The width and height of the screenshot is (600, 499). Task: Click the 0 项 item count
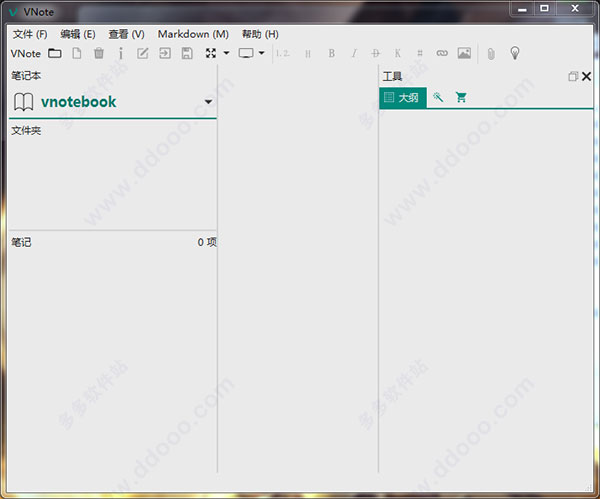pyautogui.click(x=207, y=242)
